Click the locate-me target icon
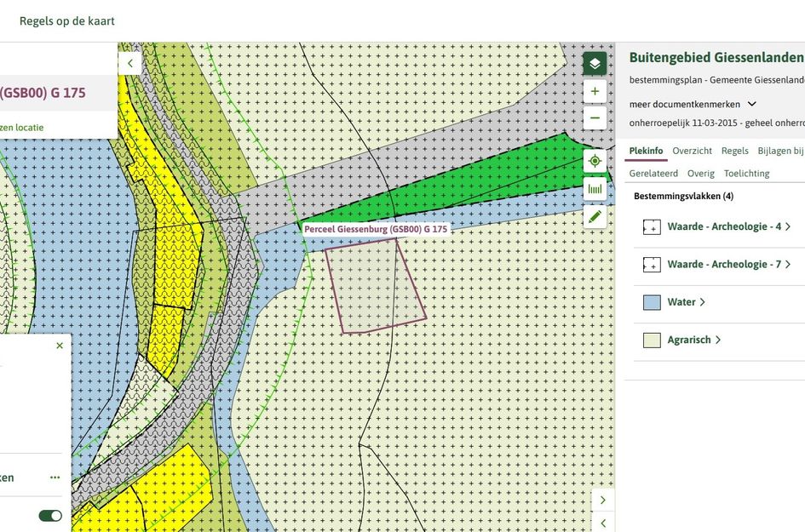 595,161
